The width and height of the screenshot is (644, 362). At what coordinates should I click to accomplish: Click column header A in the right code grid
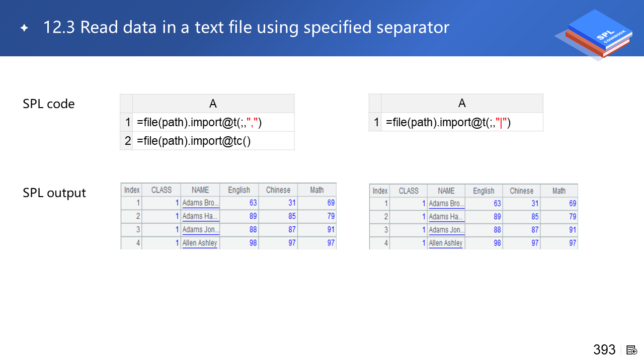point(462,103)
